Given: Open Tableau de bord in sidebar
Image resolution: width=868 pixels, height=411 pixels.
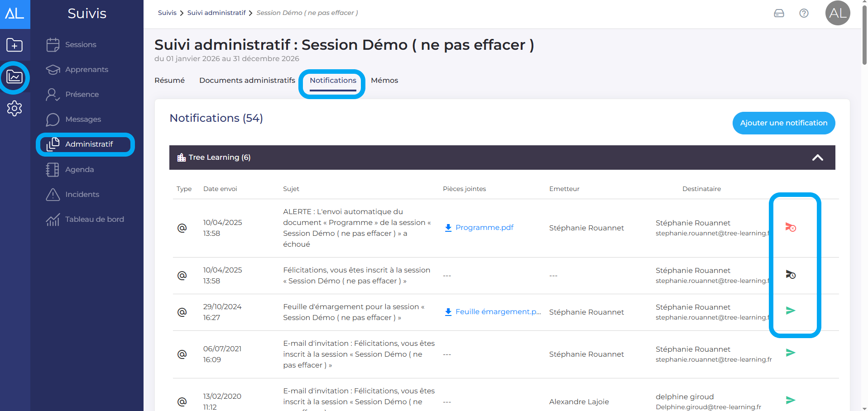Looking at the screenshot, I should coord(94,219).
